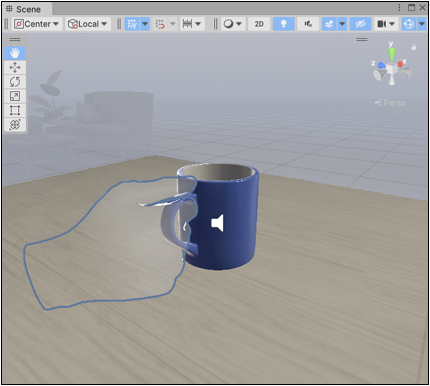The image size is (430, 386).
Task: Click the audio source speaker gizmo on mug
Action: [217, 223]
